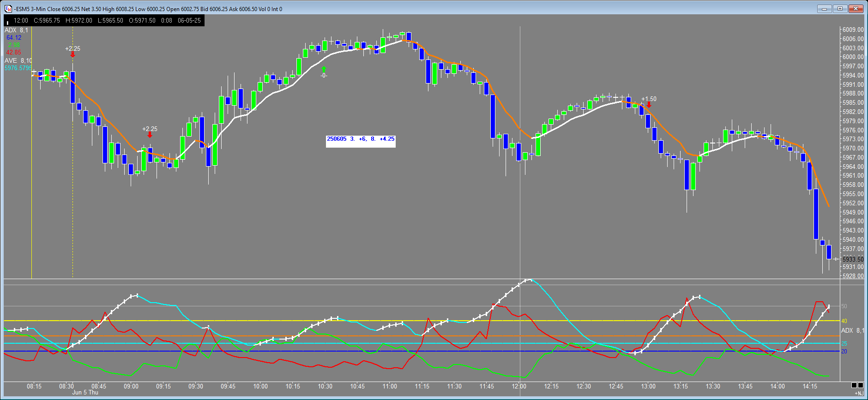Click the 5970.00 price axis label
Image resolution: width=868 pixels, height=400 pixels.
(x=853, y=148)
